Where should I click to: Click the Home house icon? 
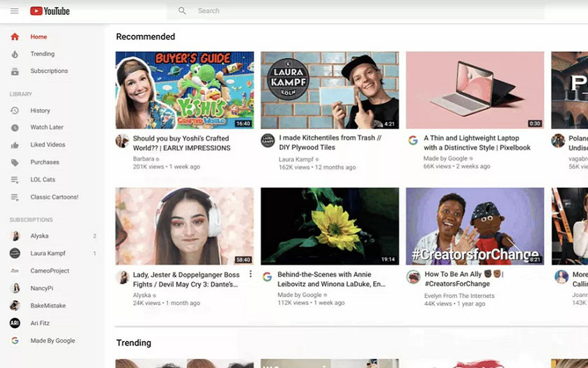coord(15,36)
